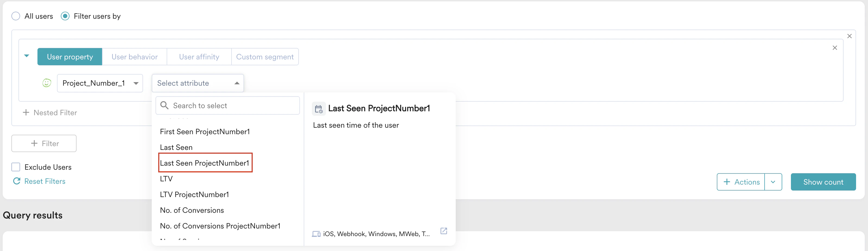Select the All users radio button
Image resolution: width=868 pixels, height=251 pixels.
[x=15, y=16]
